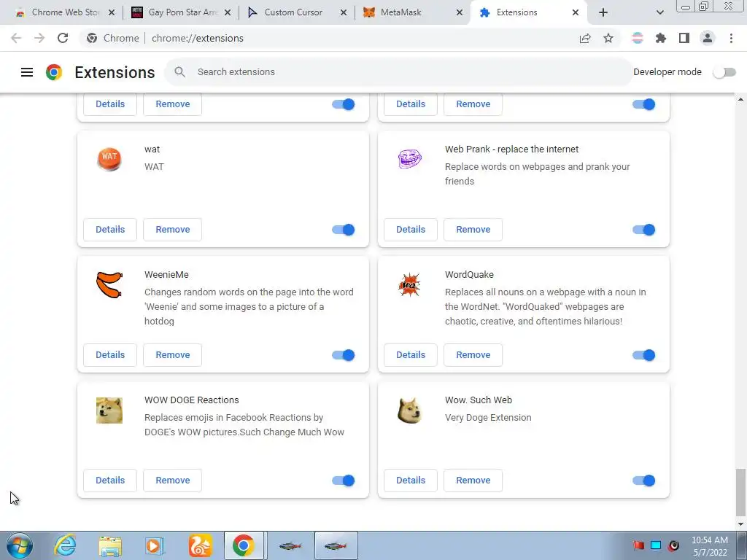Click the Web Prank troll face icon
This screenshot has height=560, width=747.
point(410,158)
